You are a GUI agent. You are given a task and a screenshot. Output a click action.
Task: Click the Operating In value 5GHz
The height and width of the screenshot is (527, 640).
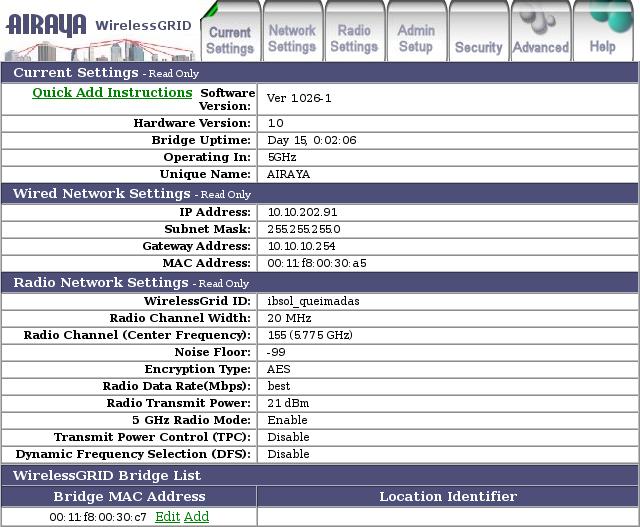[x=282, y=158]
